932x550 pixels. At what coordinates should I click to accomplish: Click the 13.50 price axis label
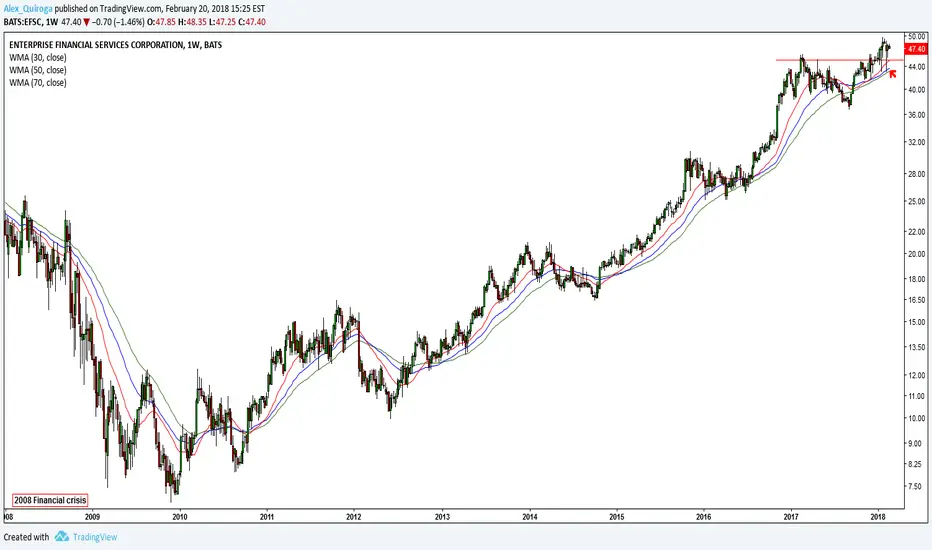click(x=917, y=347)
